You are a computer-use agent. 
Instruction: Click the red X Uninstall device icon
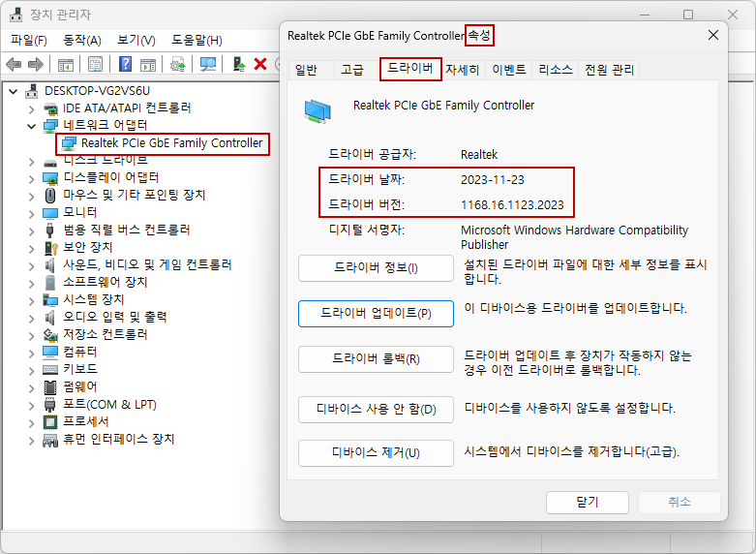[x=260, y=64]
